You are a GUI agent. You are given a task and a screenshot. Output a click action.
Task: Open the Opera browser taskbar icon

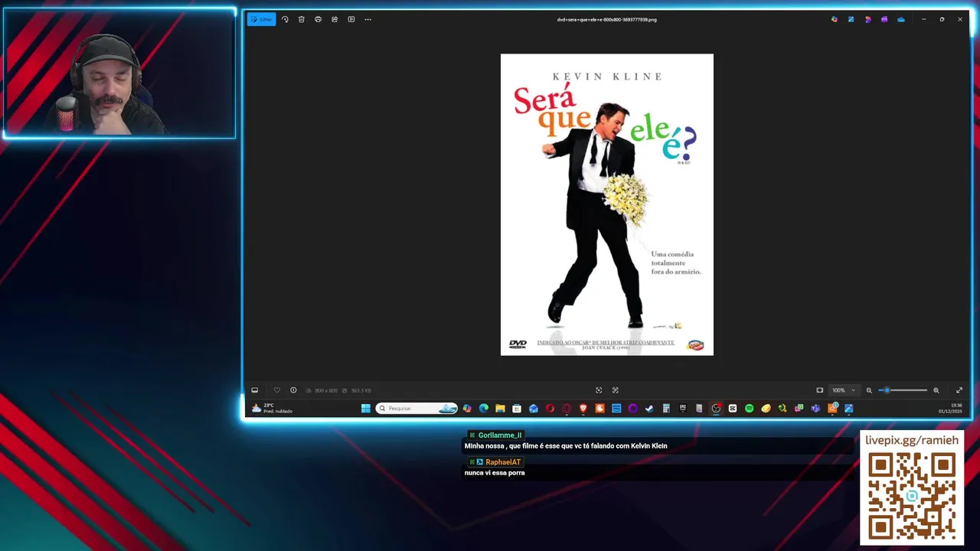click(x=550, y=408)
